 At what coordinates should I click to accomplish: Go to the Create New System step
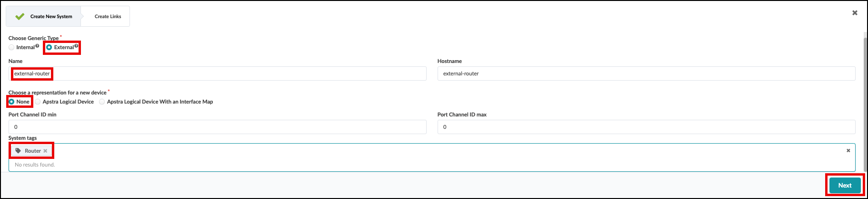(51, 16)
